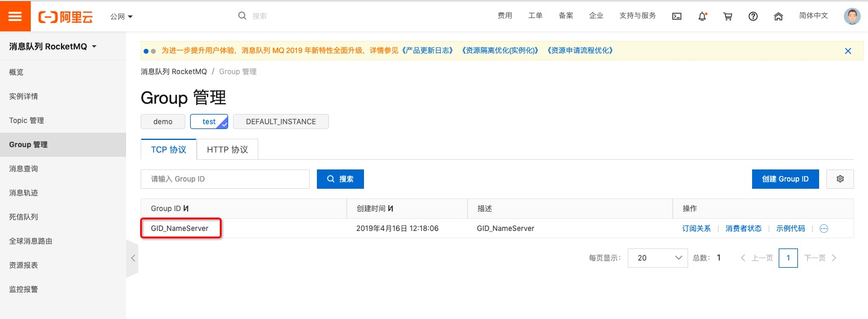868x319 pixels.
Task: Click the 创建 Group ID button
Action: click(785, 179)
